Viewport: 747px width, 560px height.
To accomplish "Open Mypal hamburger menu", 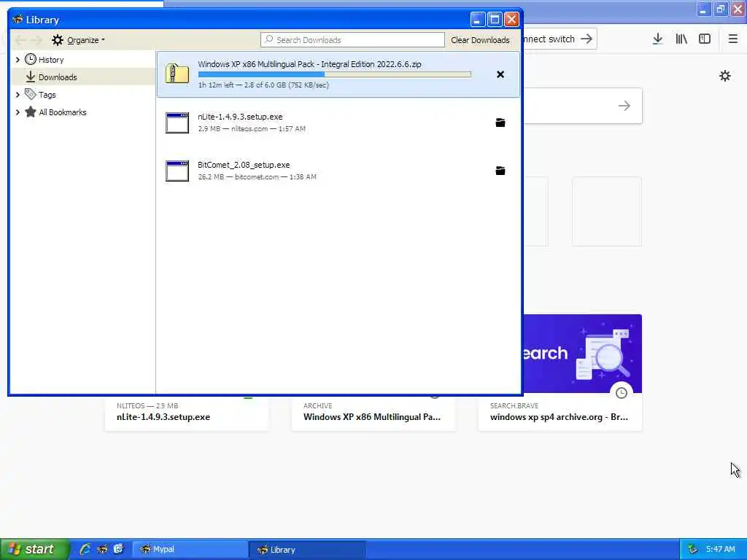I will coord(732,39).
